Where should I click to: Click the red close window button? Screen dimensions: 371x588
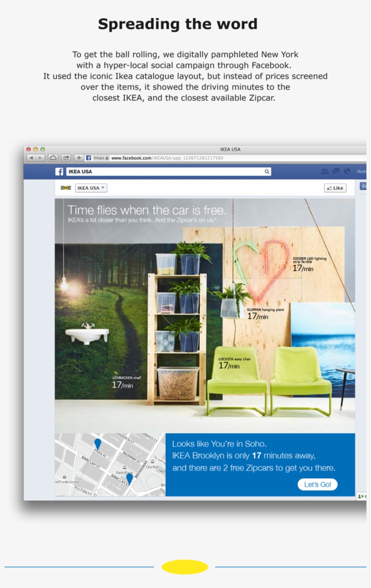[x=29, y=149]
